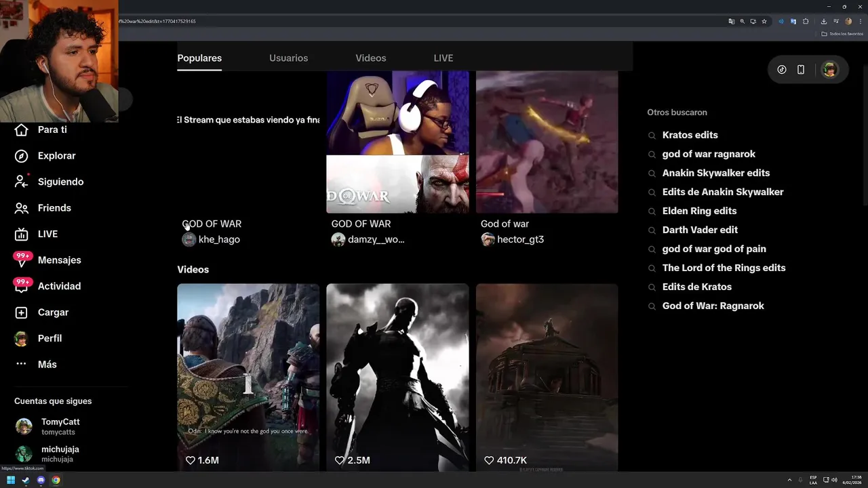Image resolution: width=868 pixels, height=488 pixels.
Task: Click Cargar to upload a video
Action: 41,312
